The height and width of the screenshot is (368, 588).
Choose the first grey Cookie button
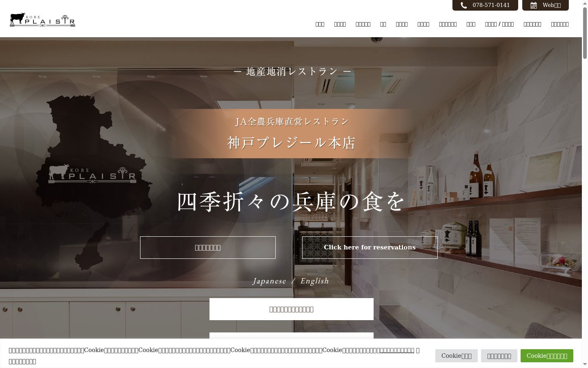coord(457,356)
